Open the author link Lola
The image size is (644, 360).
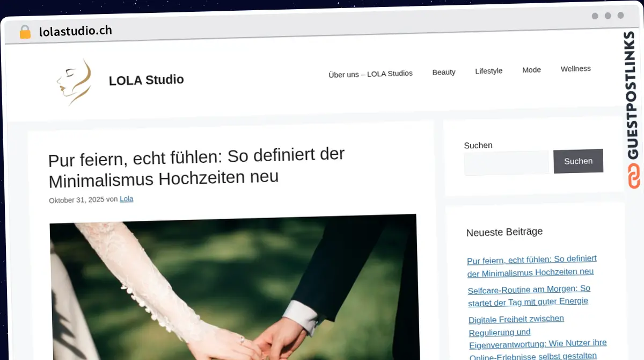click(x=127, y=199)
